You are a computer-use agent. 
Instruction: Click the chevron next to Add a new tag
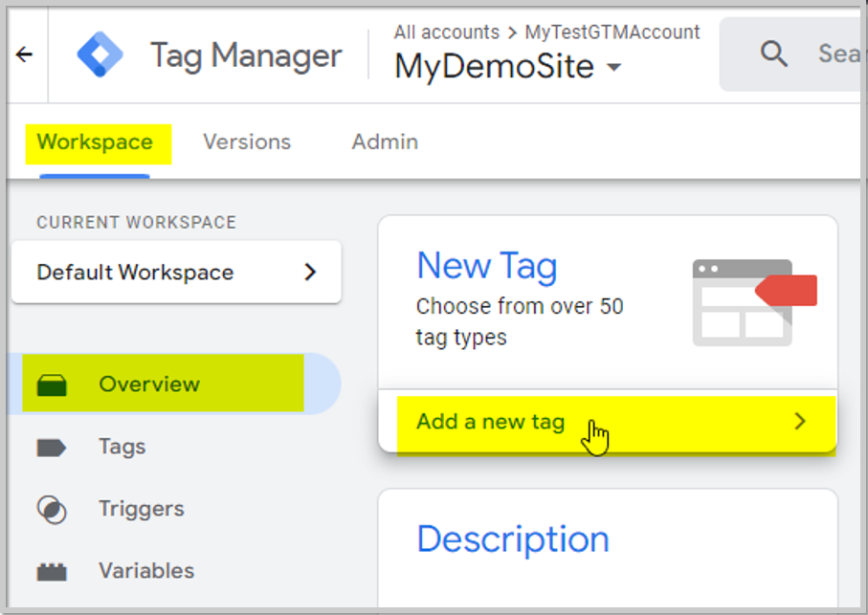click(800, 422)
